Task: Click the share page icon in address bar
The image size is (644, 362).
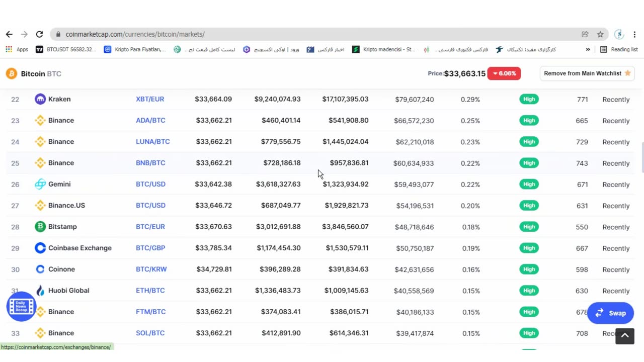Action: 585,34
